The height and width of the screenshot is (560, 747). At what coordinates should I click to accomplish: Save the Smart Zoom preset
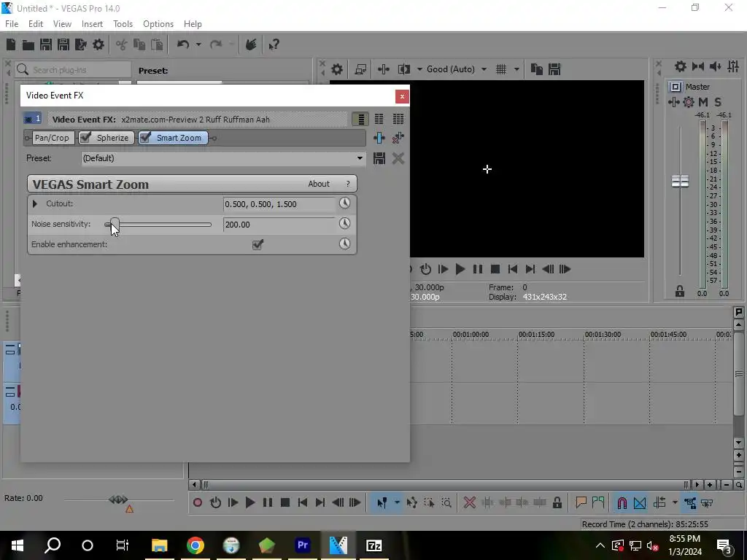click(x=379, y=158)
